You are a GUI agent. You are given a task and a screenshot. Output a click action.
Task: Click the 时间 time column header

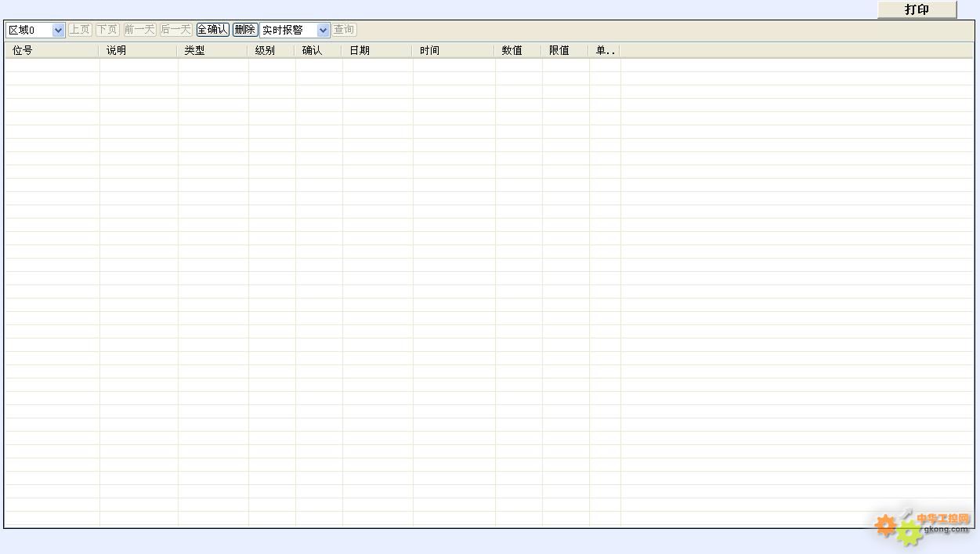(x=453, y=50)
